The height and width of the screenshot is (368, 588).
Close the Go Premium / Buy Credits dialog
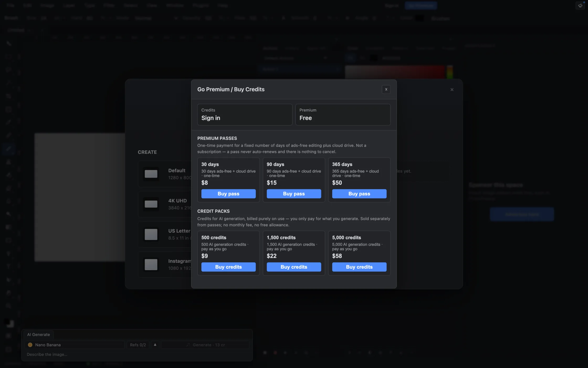coord(386,89)
